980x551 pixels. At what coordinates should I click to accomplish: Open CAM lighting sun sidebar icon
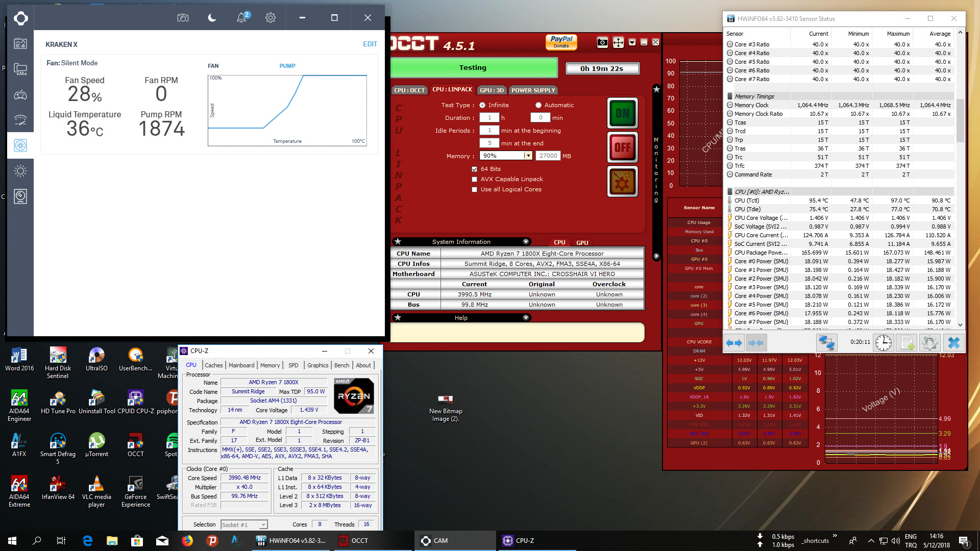pyautogui.click(x=20, y=171)
